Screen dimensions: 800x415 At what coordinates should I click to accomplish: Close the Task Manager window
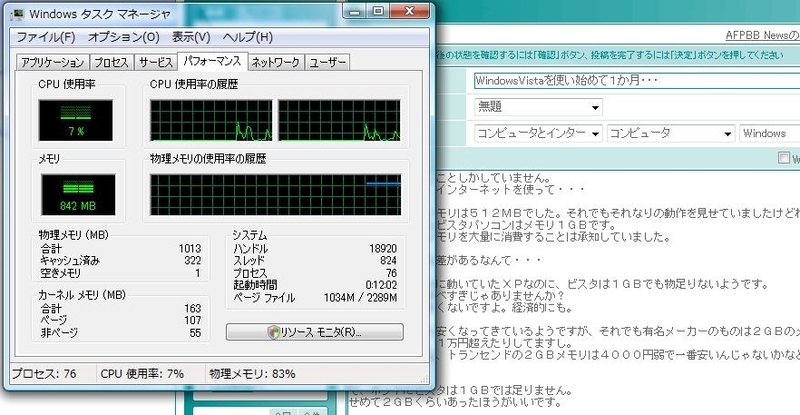[410, 11]
